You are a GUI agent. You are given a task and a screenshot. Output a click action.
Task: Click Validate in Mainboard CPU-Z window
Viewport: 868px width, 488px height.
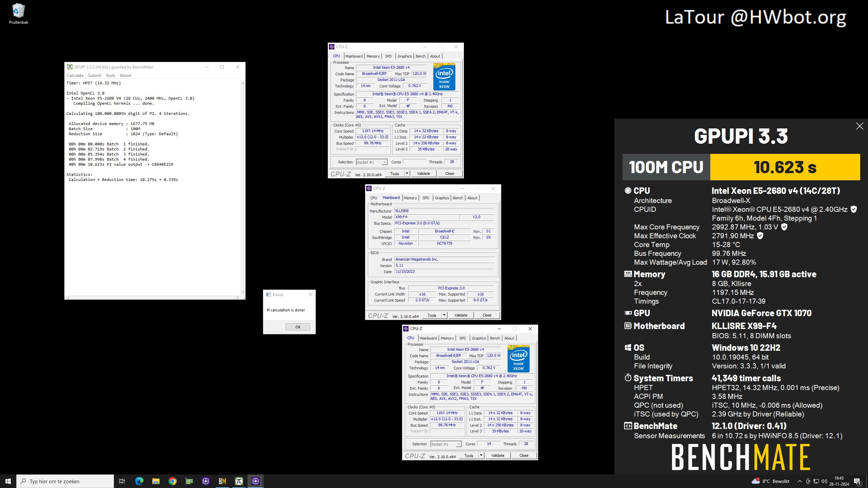(x=461, y=315)
